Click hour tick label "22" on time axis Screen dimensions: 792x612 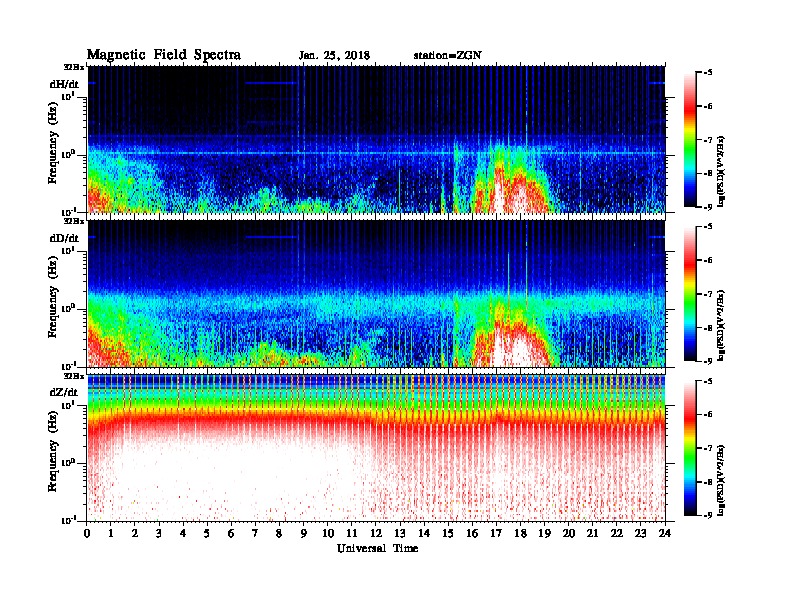point(617,533)
